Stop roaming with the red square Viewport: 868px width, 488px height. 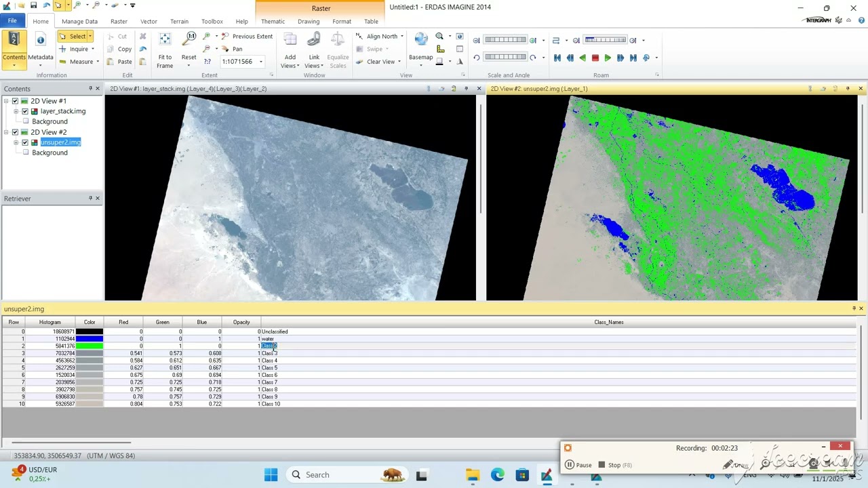(595, 58)
